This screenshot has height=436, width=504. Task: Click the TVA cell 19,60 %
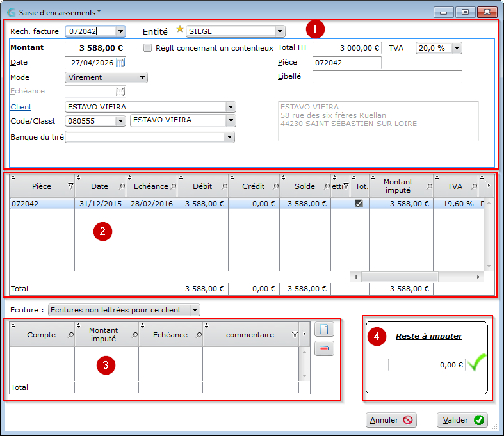point(455,204)
